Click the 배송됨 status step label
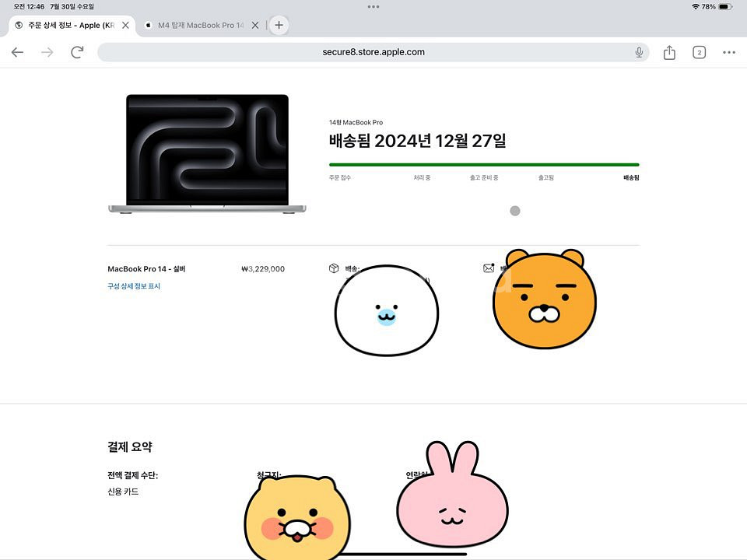Screen dimensions: 747x560 (x=631, y=177)
